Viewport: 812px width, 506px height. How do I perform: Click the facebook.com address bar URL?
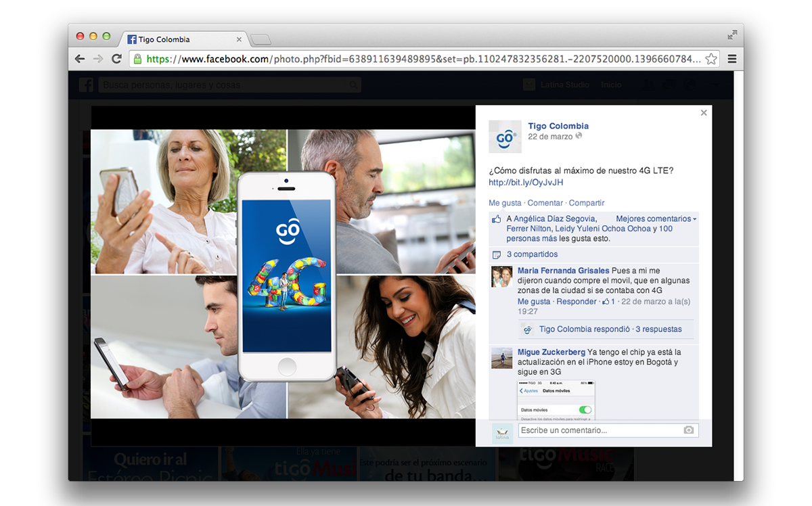(x=424, y=59)
